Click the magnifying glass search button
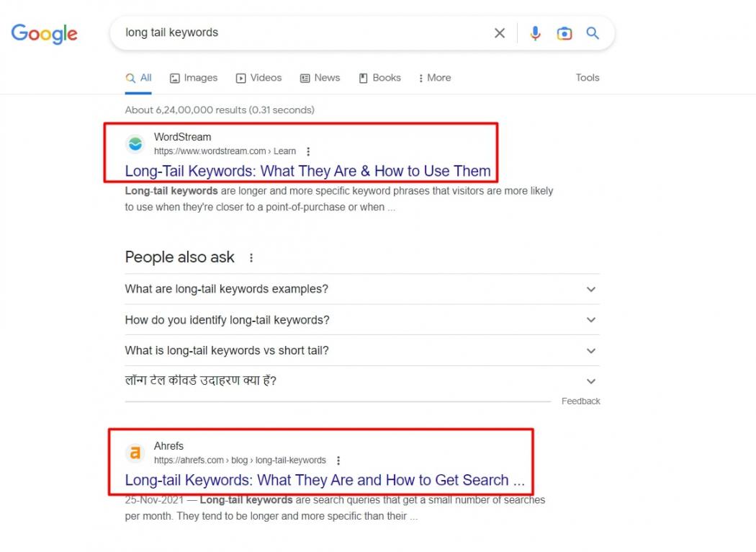 pos(593,33)
